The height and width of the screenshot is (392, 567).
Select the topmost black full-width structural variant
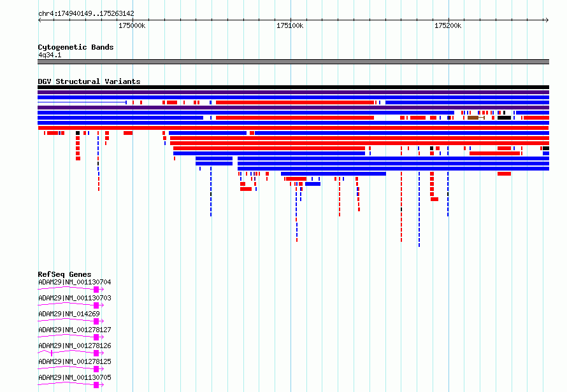[293, 87]
